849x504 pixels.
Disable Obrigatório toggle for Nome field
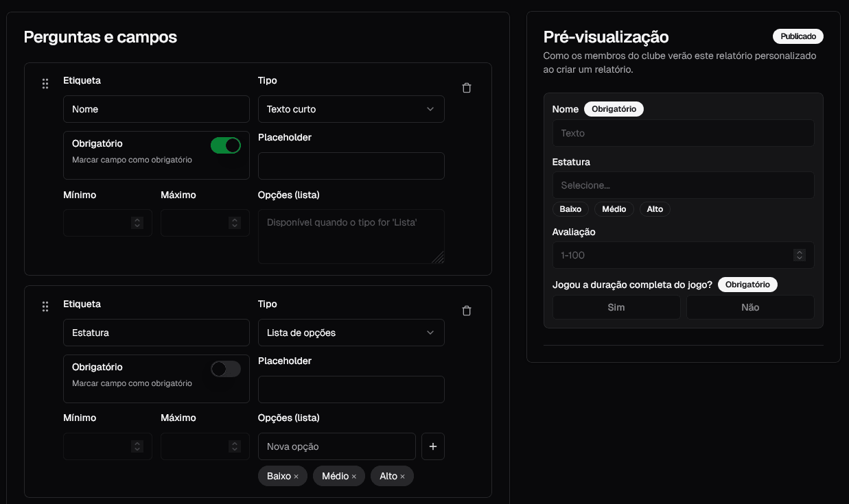click(226, 145)
